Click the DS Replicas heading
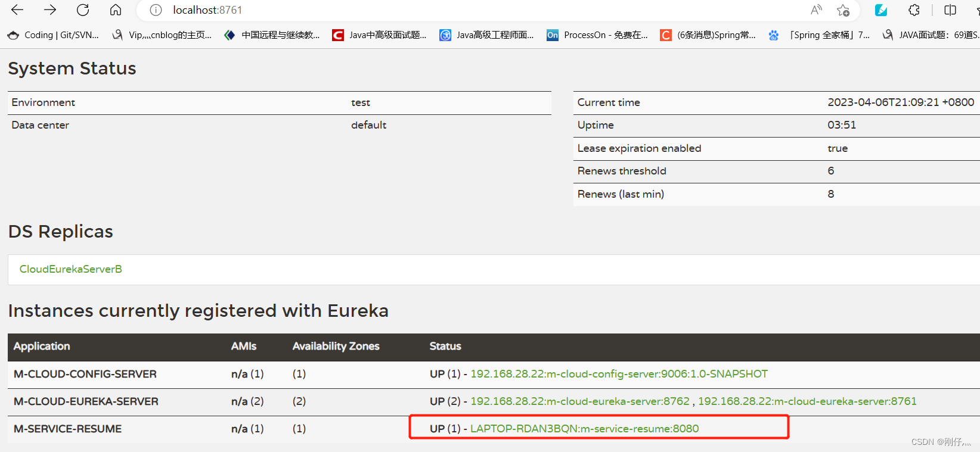Screen dimensions: 980x452 61,232
